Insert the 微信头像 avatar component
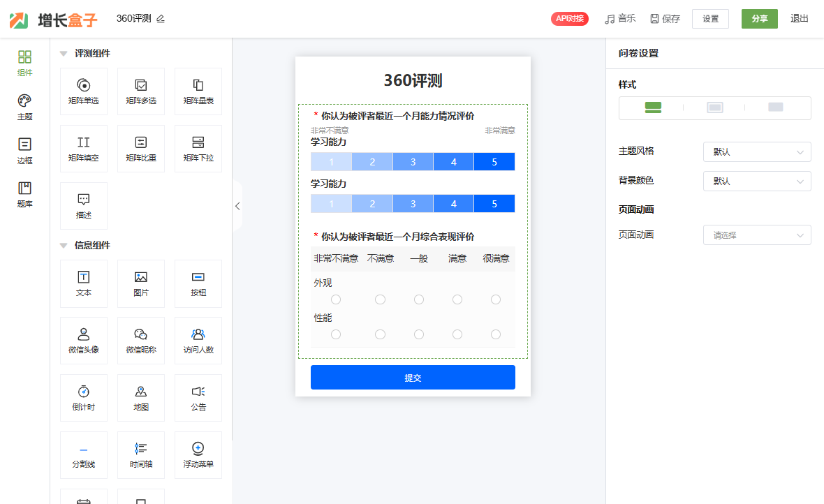 tap(84, 341)
